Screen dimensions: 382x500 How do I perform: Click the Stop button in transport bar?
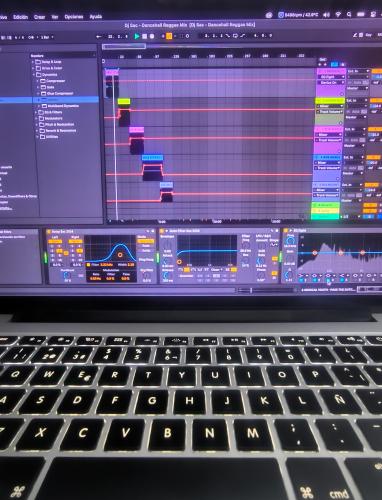tap(144, 36)
